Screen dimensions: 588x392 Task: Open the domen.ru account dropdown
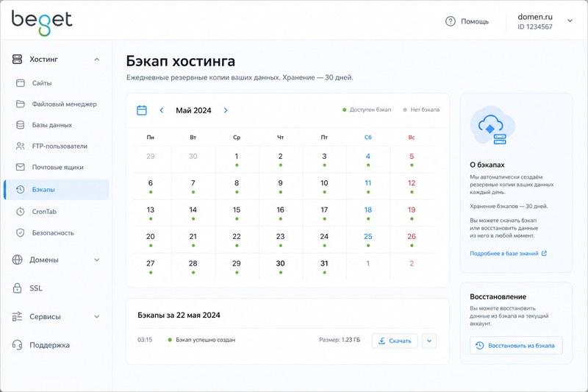tap(570, 21)
